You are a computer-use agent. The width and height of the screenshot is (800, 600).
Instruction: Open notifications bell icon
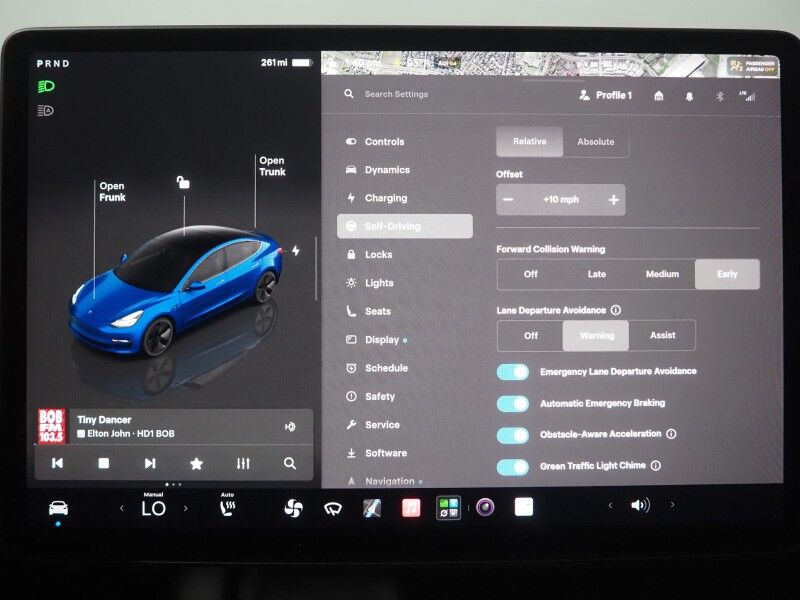[x=689, y=96]
